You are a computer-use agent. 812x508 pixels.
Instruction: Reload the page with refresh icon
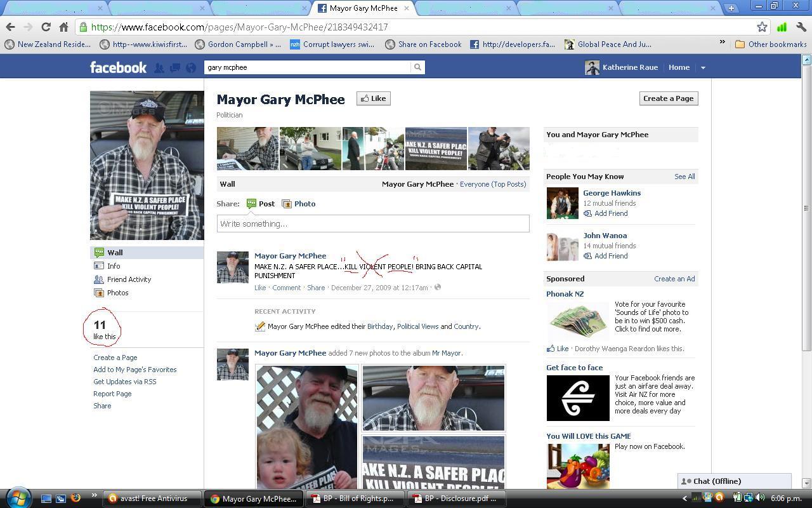coord(46,27)
